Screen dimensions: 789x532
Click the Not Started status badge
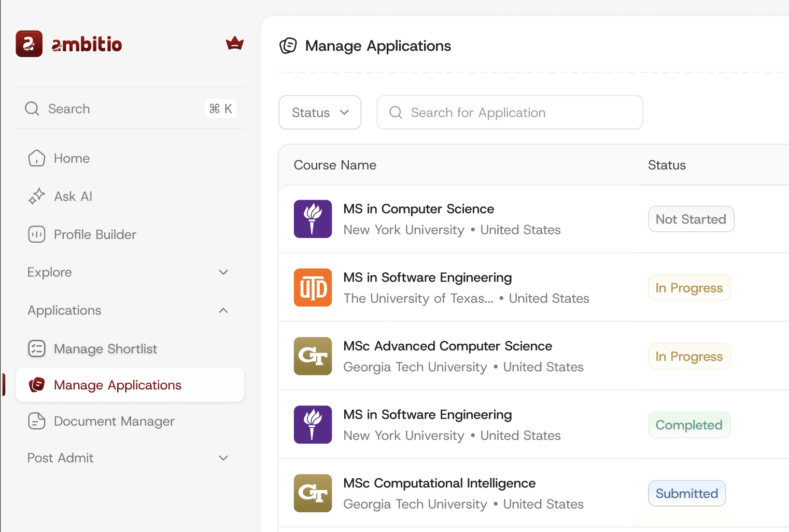pos(691,219)
